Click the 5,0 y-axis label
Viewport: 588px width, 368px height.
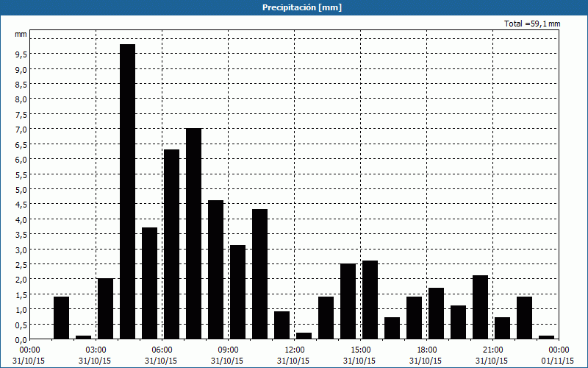21,190
